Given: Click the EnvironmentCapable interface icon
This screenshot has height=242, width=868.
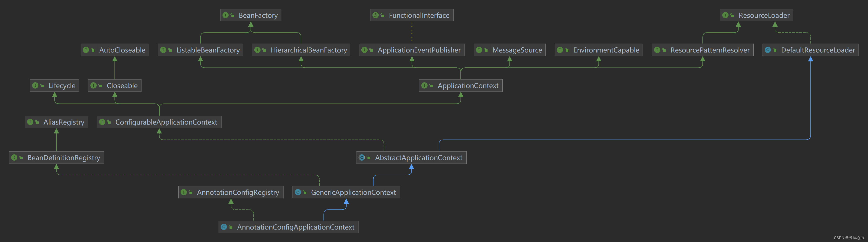Looking at the screenshot, I should (560, 50).
